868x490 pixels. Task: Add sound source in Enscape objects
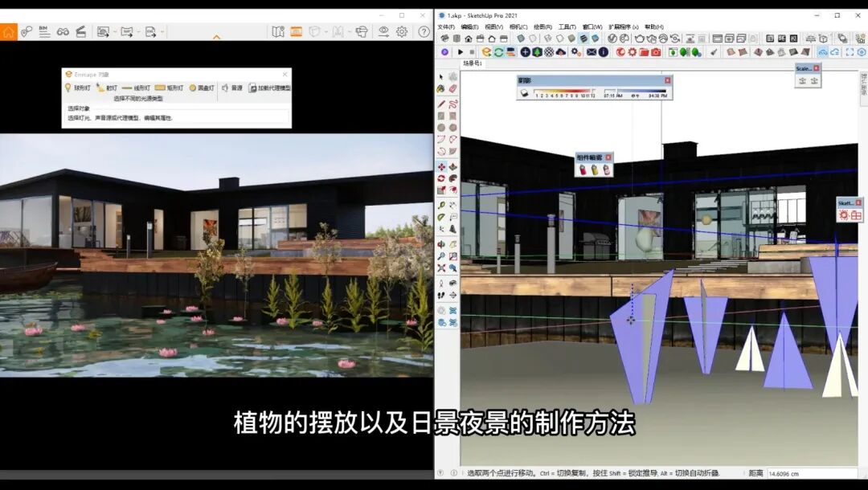tap(232, 88)
